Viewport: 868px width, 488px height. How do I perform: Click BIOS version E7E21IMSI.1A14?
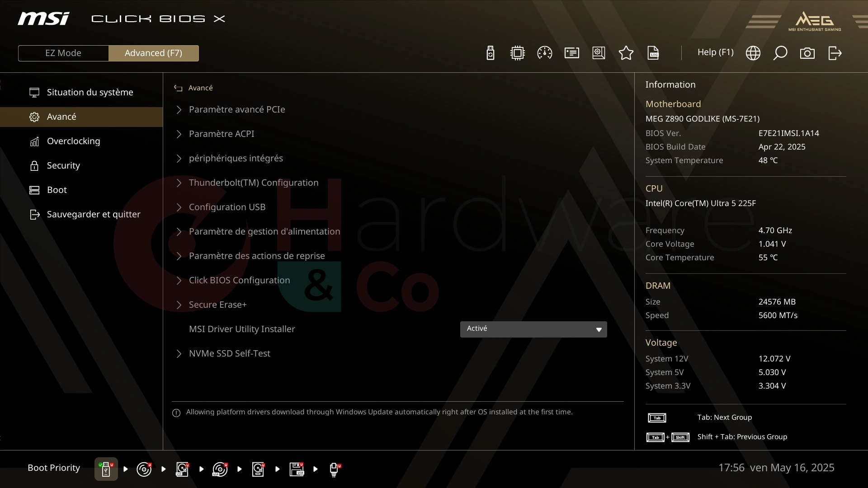[788, 133]
